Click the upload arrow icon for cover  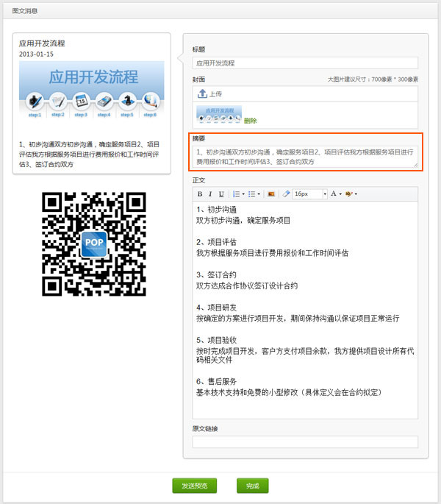[202, 93]
